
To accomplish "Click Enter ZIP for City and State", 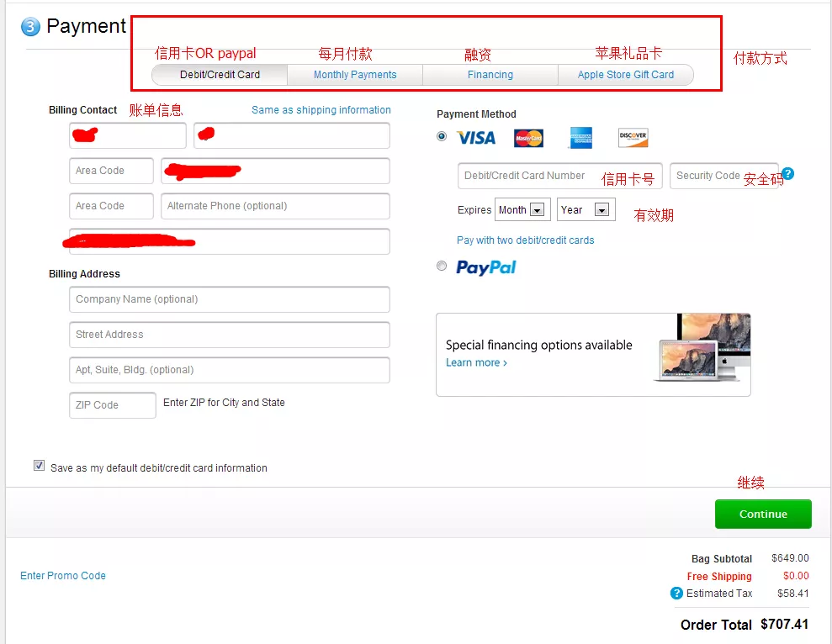I will [x=224, y=403].
